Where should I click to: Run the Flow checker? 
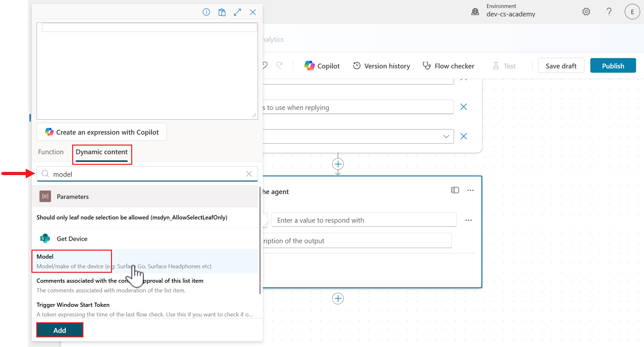448,66
